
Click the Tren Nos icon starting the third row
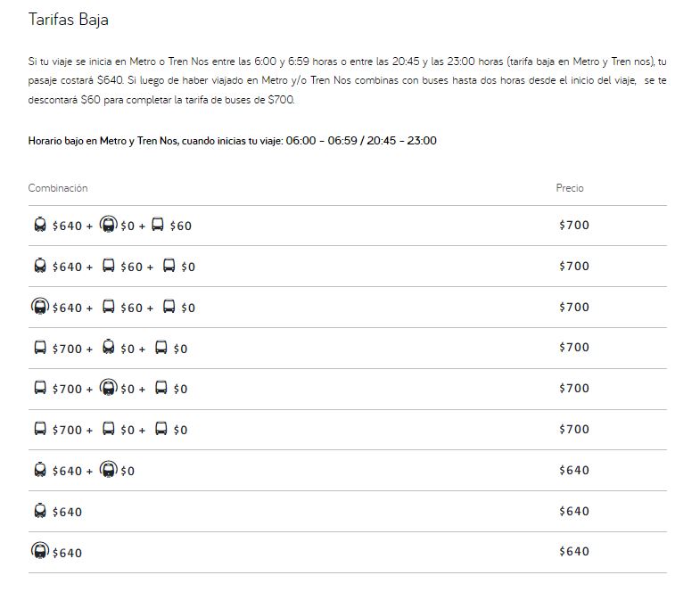39,307
